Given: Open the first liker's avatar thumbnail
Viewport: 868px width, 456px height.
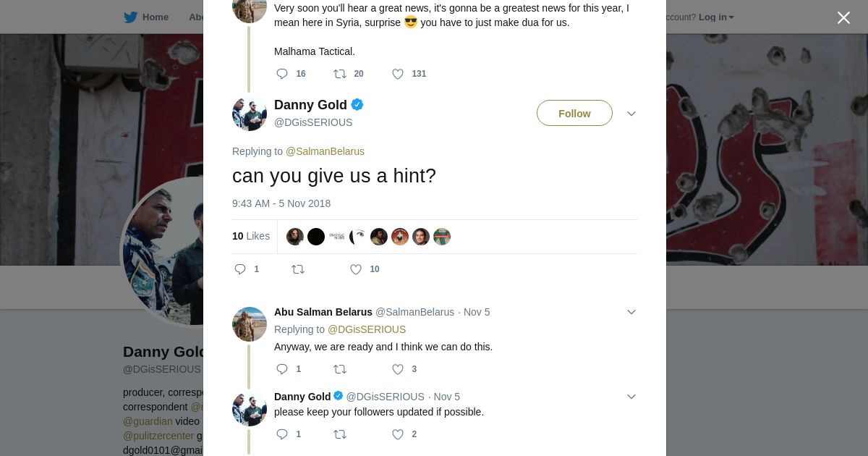Looking at the screenshot, I should 295,237.
